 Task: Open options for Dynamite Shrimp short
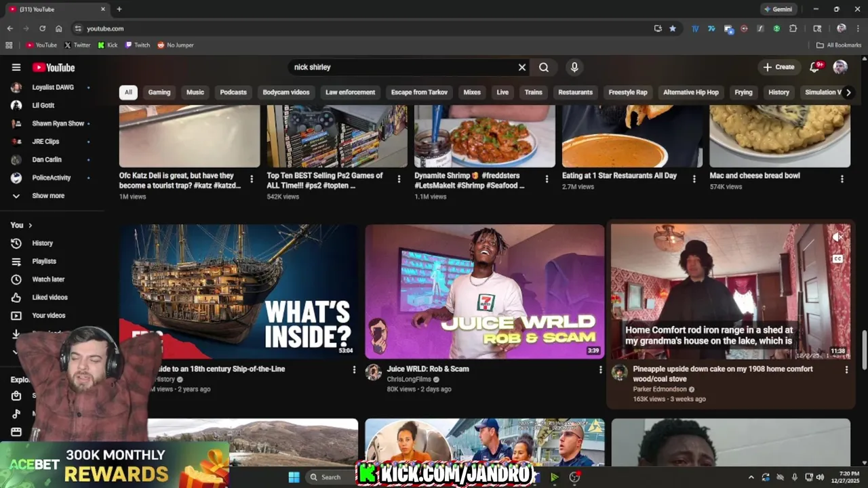547,179
